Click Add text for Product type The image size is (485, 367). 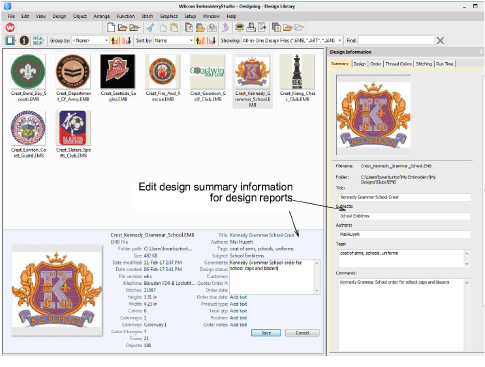(238, 304)
